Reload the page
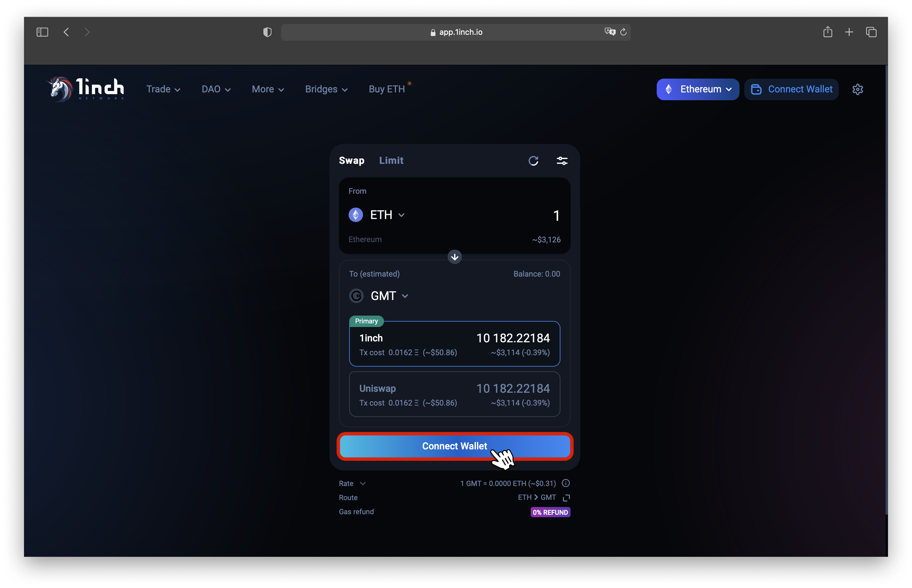 coord(623,32)
